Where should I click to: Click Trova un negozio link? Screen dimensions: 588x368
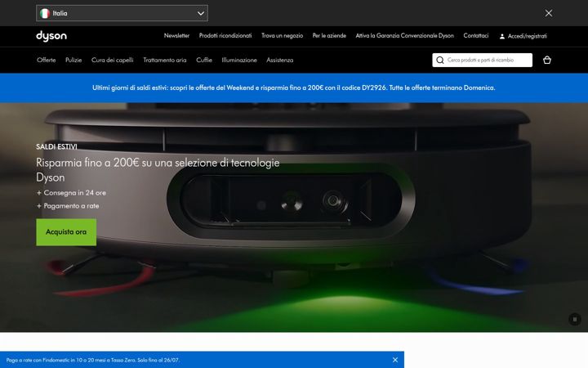tap(282, 36)
